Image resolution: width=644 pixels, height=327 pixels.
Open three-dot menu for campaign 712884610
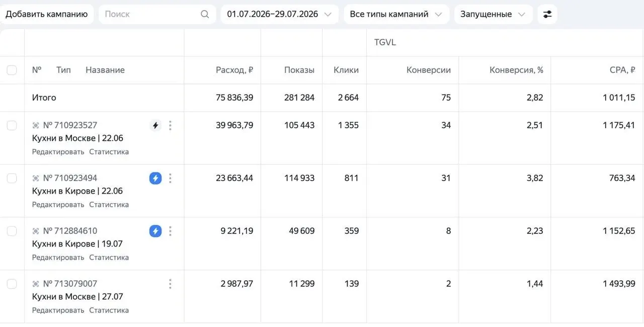click(170, 231)
